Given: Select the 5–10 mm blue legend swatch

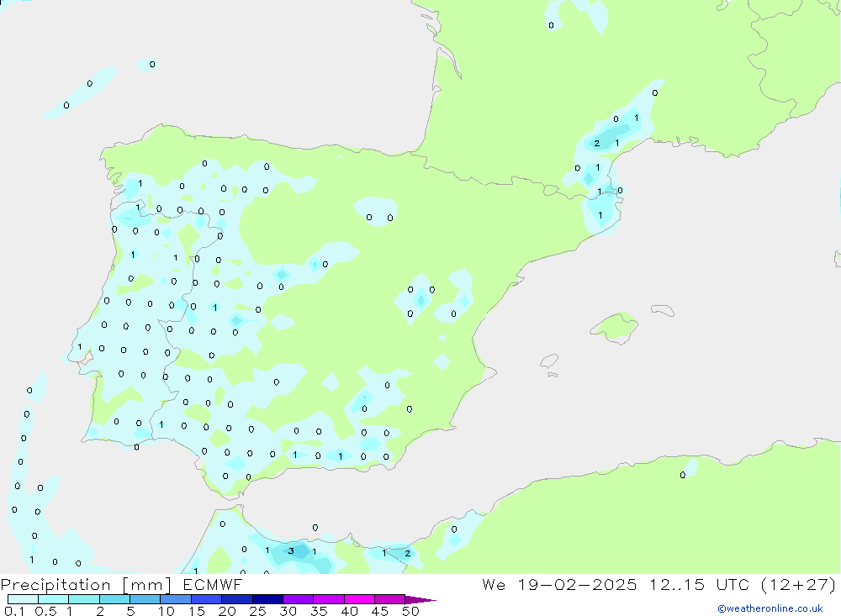Looking at the screenshot, I should [145, 599].
